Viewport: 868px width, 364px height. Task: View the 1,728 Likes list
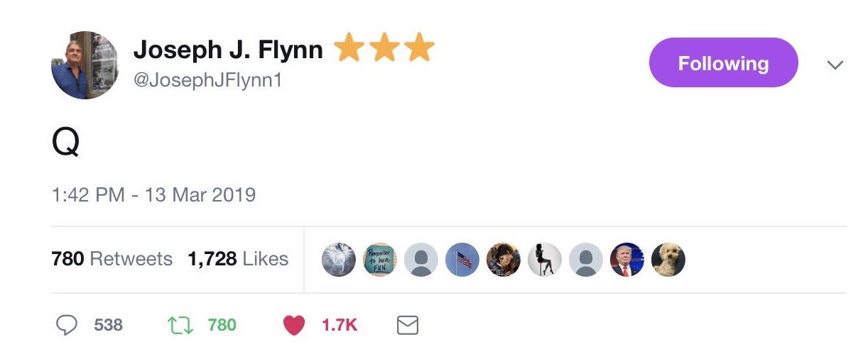point(238,259)
